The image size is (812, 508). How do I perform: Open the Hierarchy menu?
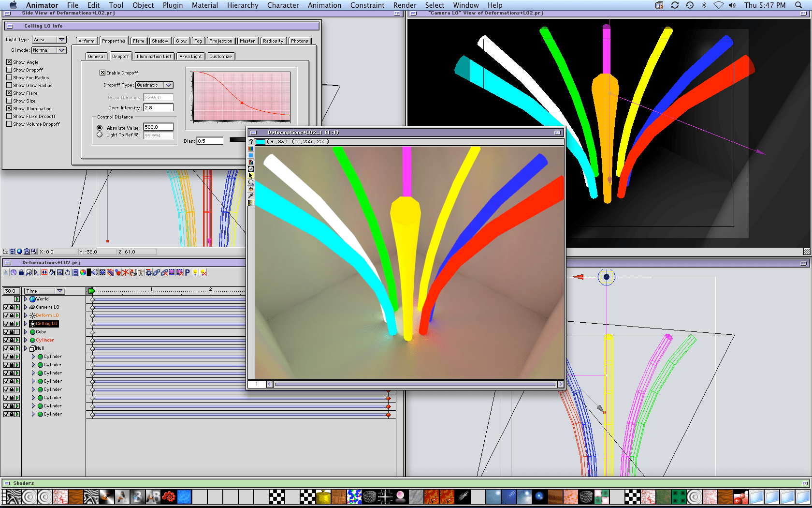243,5
